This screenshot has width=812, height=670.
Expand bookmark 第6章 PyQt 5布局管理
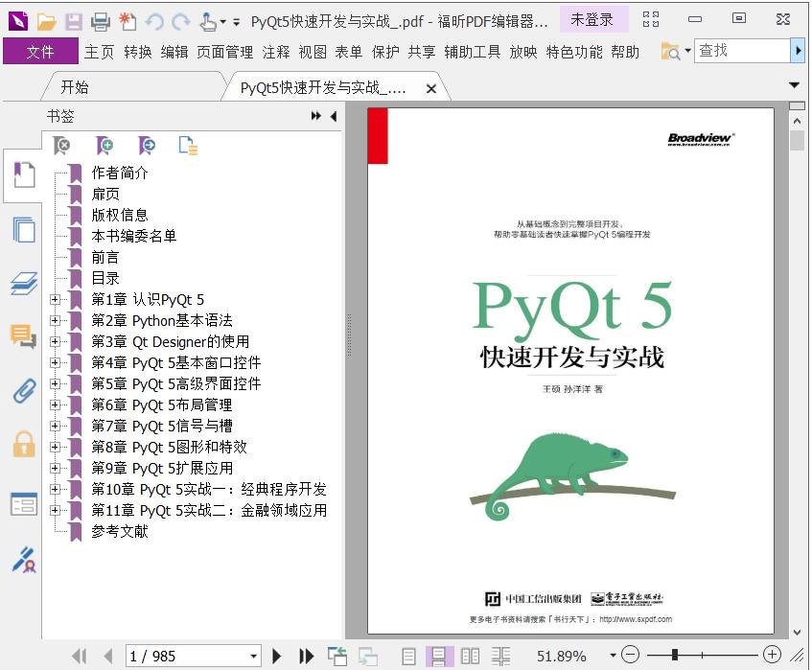click(55, 404)
